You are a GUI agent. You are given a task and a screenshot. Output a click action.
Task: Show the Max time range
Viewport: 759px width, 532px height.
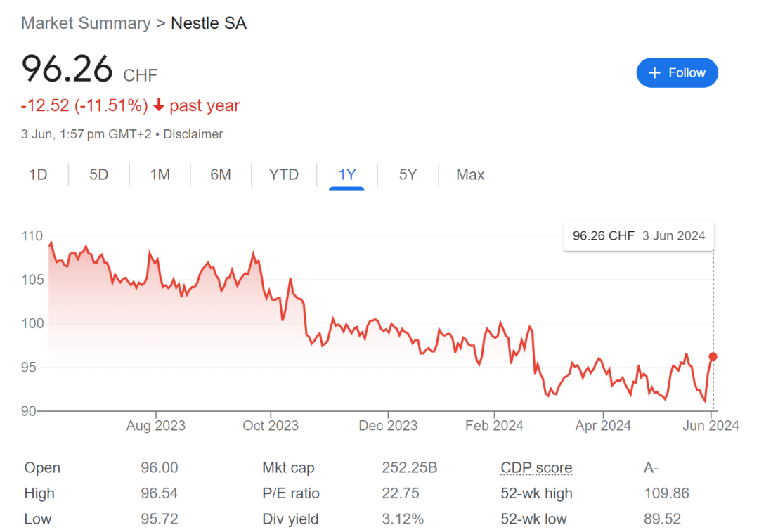click(x=470, y=175)
